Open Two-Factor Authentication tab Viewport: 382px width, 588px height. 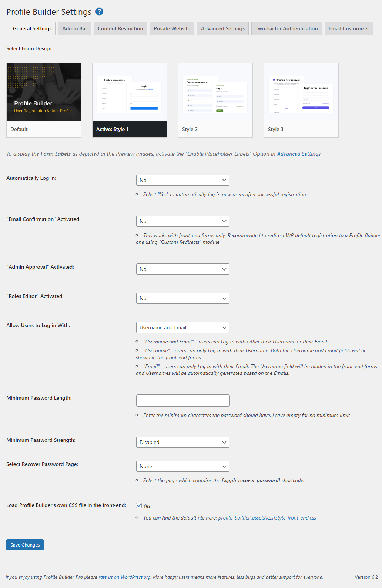point(286,28)
